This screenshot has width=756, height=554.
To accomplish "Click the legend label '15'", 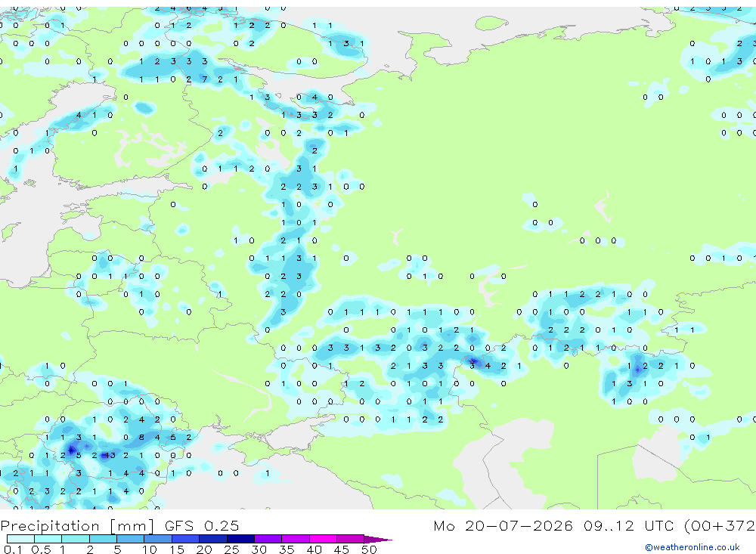I will (x=177, y=549).
